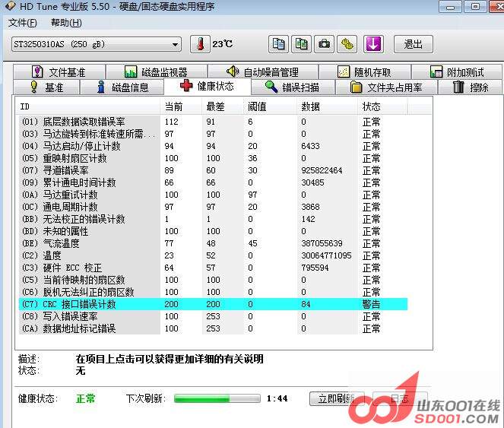This screenshot has height=428, width=504.
Task: Select row (03) 马达旋转到标准转速所需
Action: tap(213, 134)
